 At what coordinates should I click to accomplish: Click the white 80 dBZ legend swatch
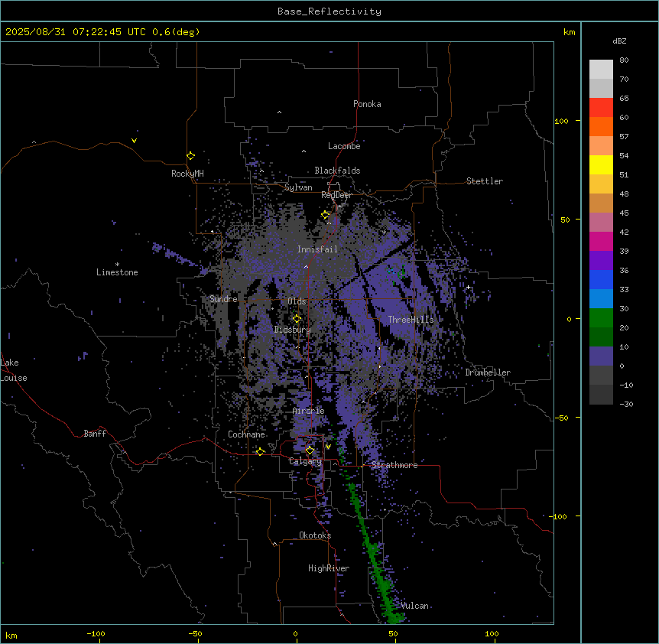pyautogui.click(x=601, y=70)
